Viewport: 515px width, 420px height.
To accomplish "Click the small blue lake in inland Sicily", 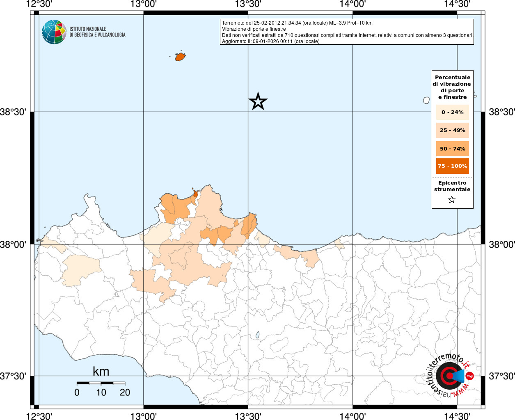I will [257, 335].
